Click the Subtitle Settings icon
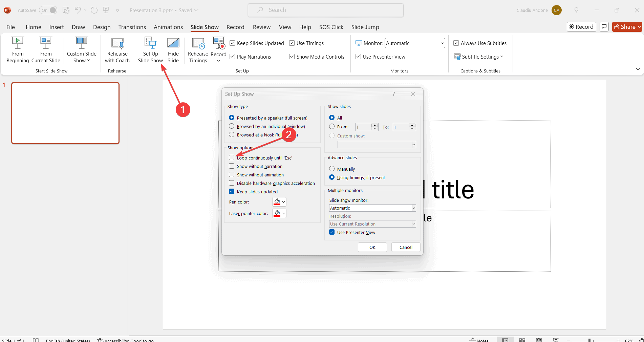The image size is (644, 342). 457,57
